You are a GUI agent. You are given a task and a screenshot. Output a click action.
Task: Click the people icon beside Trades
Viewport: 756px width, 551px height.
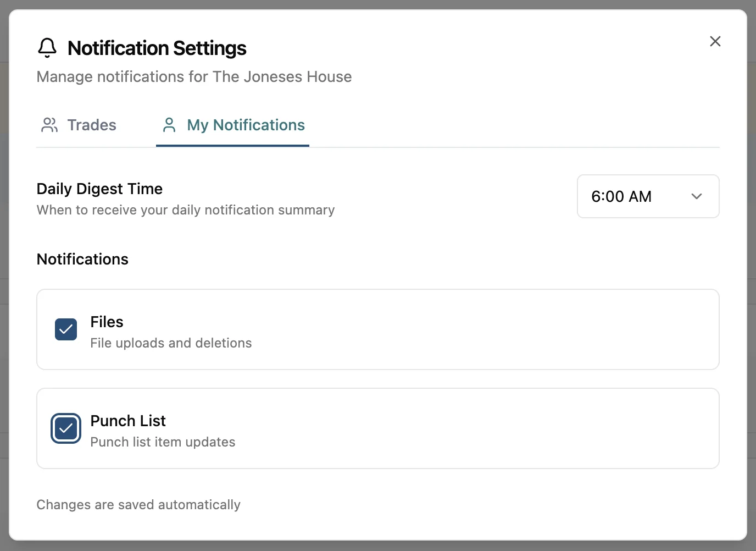[x=49, y=125]
